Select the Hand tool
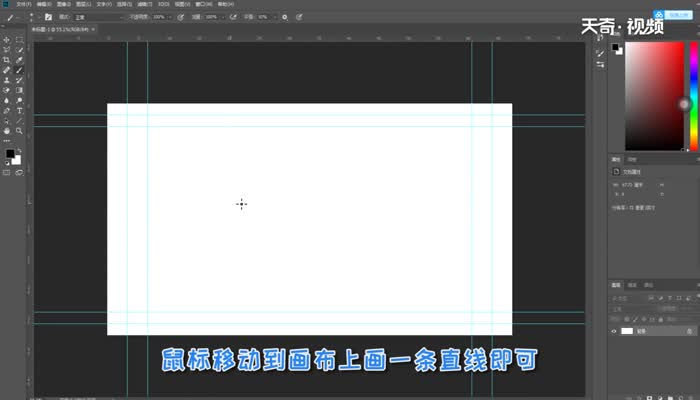700x400 pixels. point(6,131)
